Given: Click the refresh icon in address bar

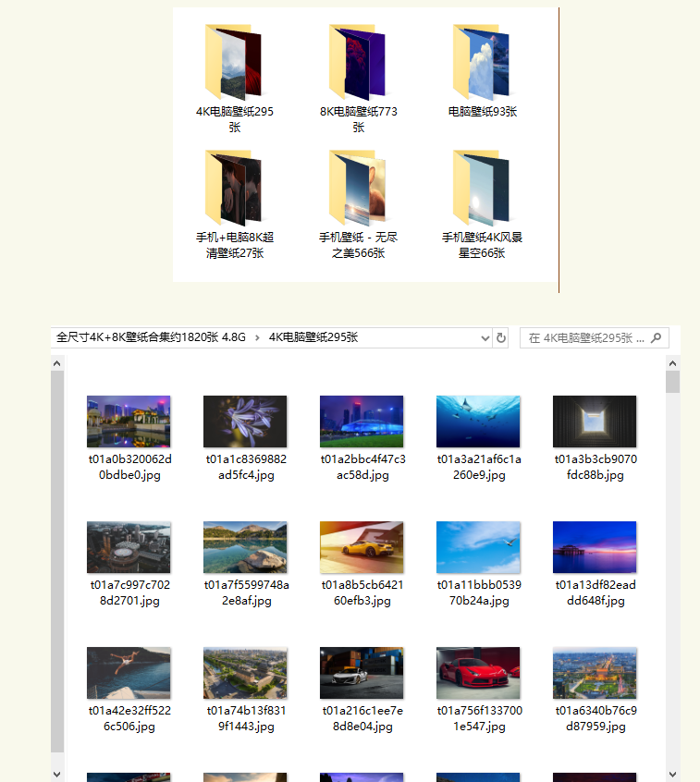Looking at the screenshot, I should [x=501, y=338].
